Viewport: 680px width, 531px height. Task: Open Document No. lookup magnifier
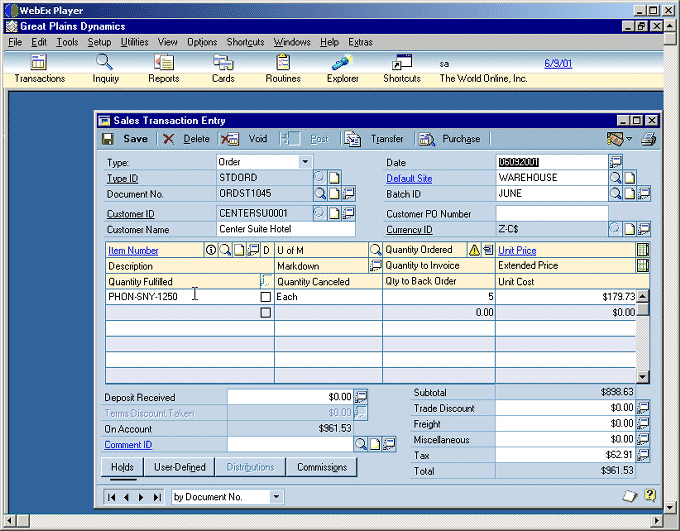point(320,193)
